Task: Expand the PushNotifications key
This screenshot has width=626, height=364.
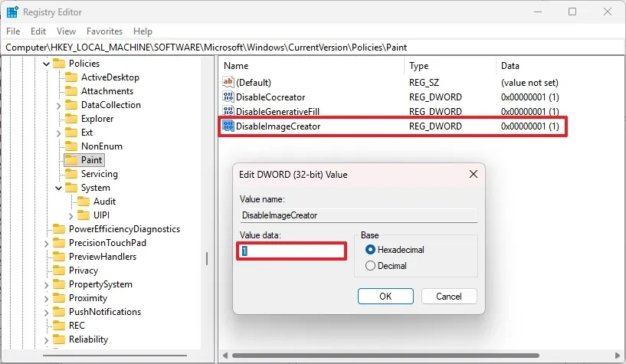Action: [46, 313]
